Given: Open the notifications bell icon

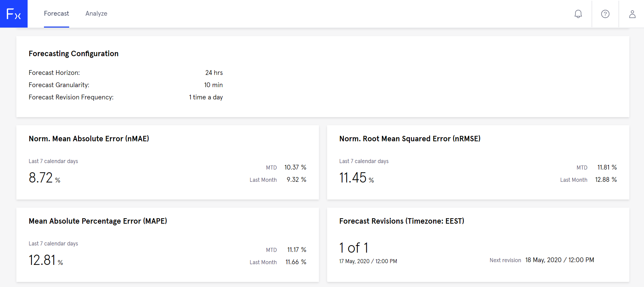Looking at the screenshot, I should (x=578, y=14).
